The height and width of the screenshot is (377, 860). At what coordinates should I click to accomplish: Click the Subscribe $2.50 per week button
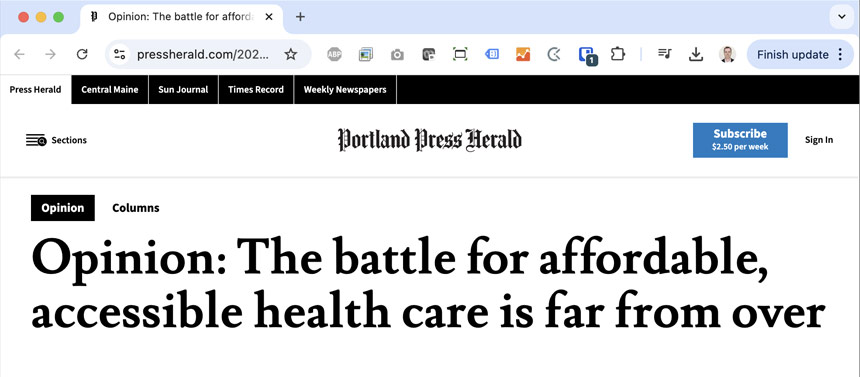coord(740,140)
